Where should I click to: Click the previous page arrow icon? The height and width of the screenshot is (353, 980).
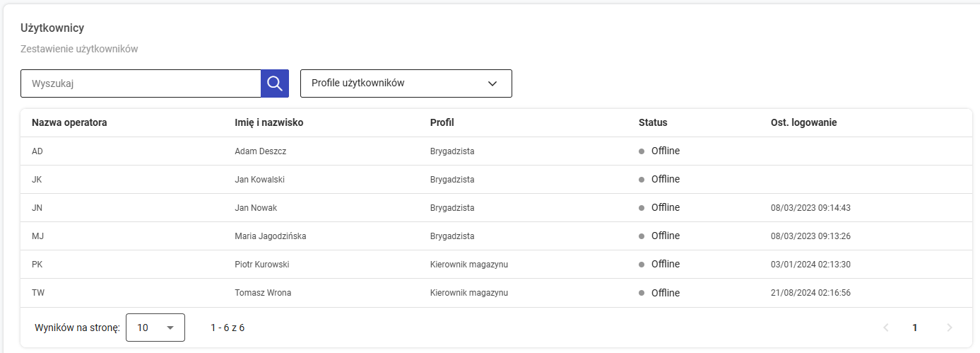[x=886, y=328]
